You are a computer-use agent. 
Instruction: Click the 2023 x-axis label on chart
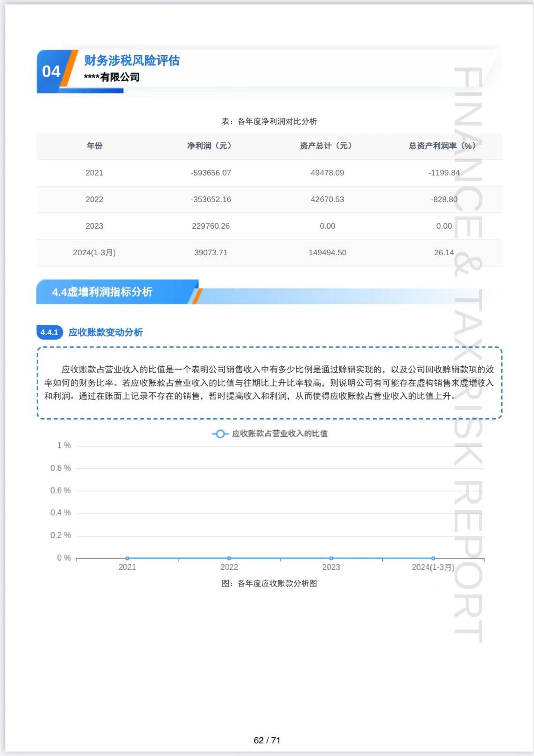point(331,567)
